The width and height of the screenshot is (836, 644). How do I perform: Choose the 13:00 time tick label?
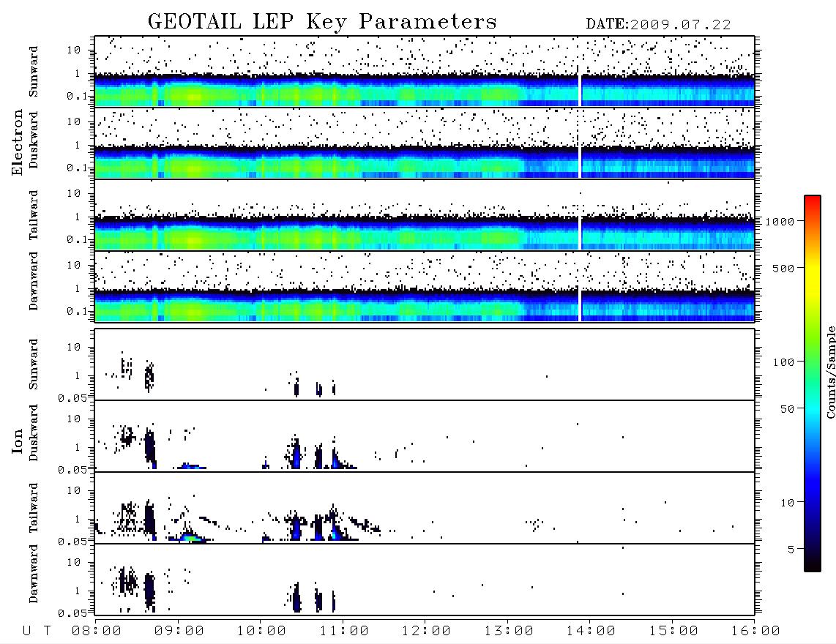pos(509,632)
